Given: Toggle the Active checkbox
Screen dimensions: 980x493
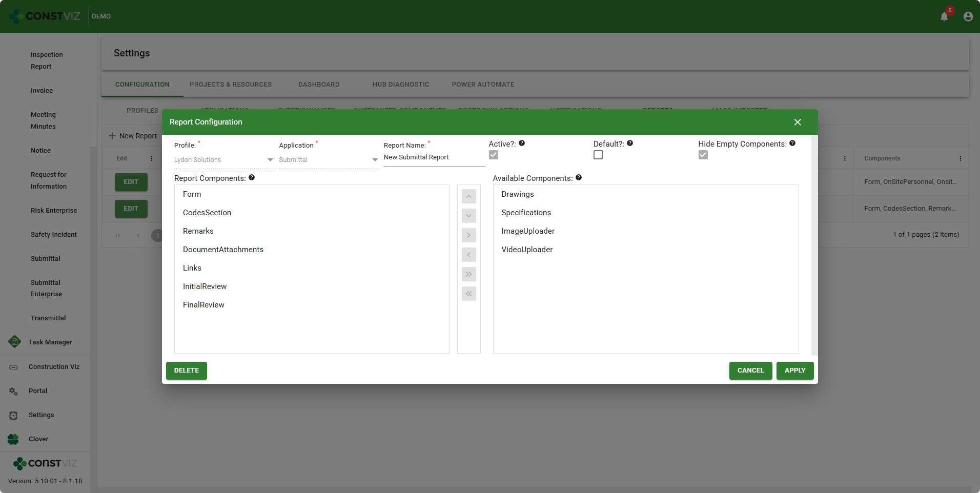Looking at the screenshot, I should coord(494,155).
